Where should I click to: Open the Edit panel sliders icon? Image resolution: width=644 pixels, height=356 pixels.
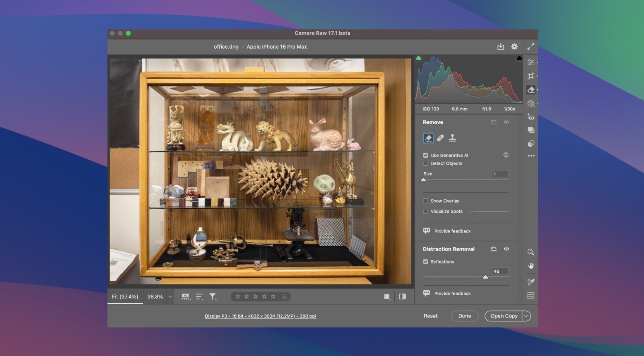pyautogui.click(x=531, y=62)
